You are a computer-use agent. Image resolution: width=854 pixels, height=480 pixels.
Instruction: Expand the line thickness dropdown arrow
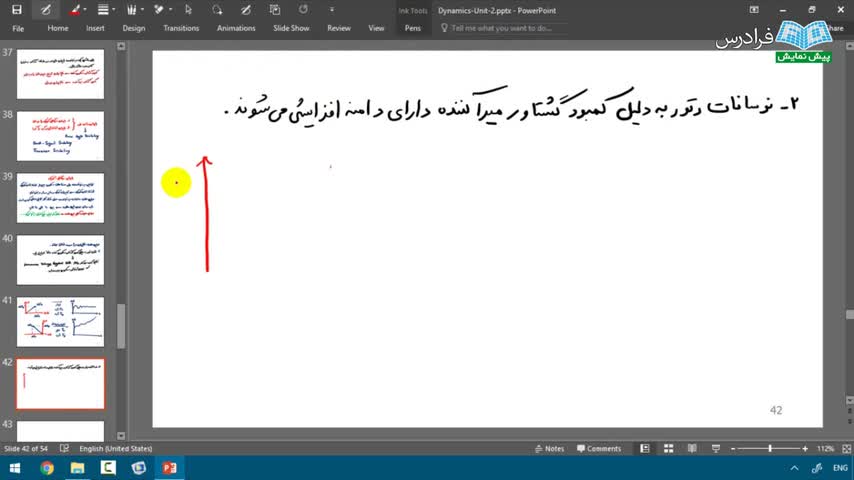coord(113,10)
